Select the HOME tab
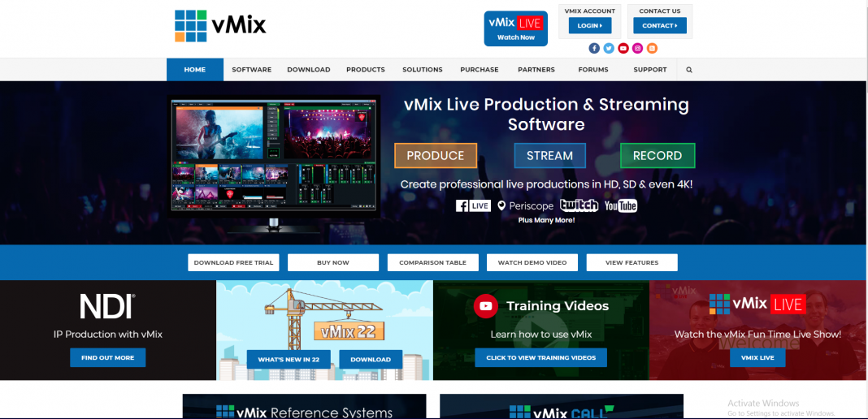868x419 pixels. tap(195, 70)
